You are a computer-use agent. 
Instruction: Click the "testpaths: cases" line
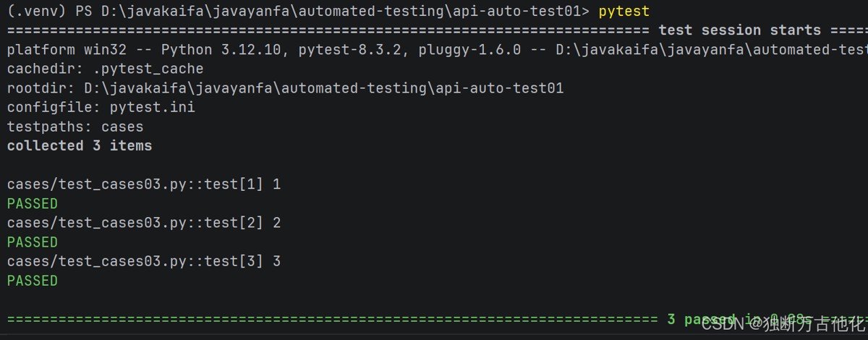(x=75, y=127)
